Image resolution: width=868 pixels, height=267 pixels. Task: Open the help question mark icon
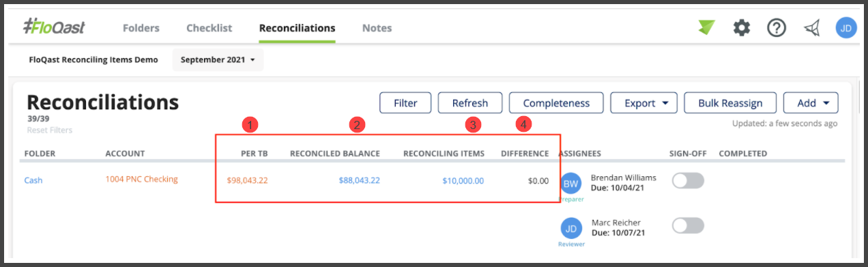pos(777,28)
